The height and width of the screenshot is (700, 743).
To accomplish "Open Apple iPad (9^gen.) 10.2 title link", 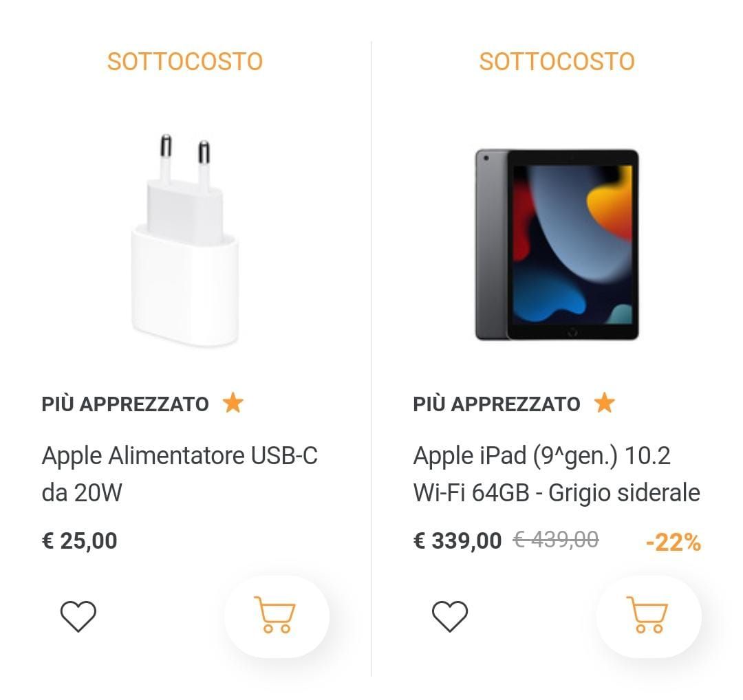I will 556,474.
